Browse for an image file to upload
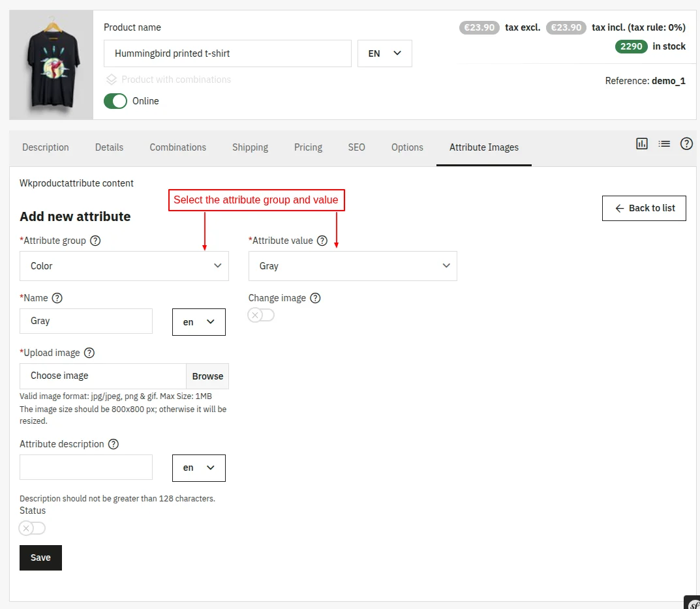 (x=207, y=376)
